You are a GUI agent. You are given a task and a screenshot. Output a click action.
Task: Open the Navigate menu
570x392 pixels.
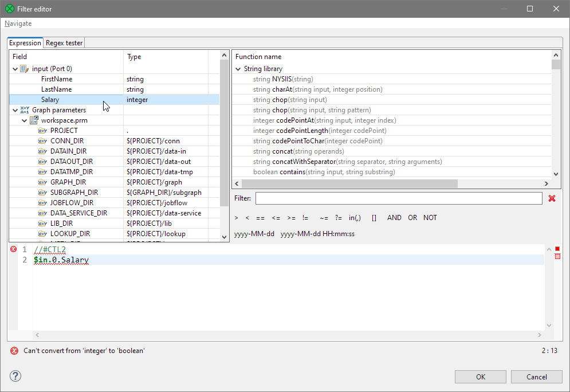coord(18,23)
